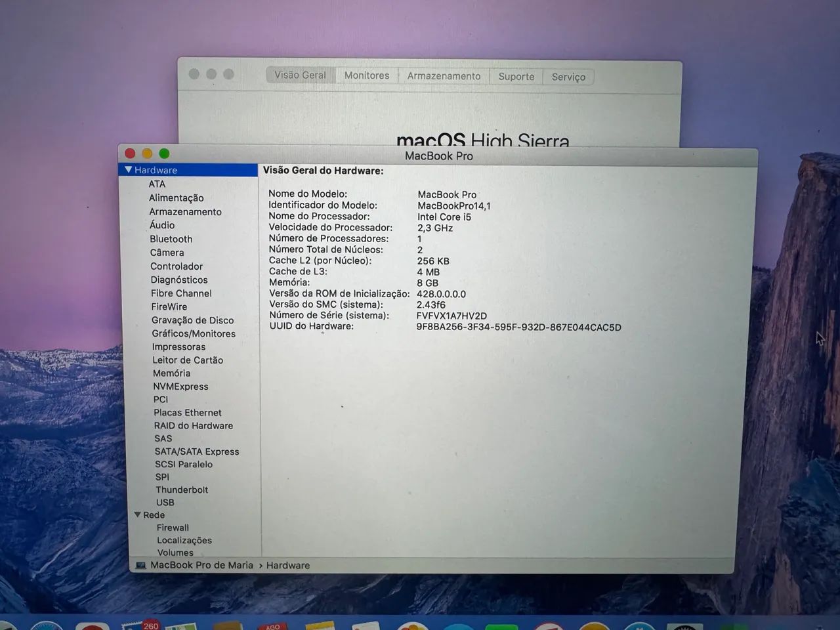Click MacBookPro14,1 model identifier value
Screen dimensions: 840x630
[x=454, y=206]
